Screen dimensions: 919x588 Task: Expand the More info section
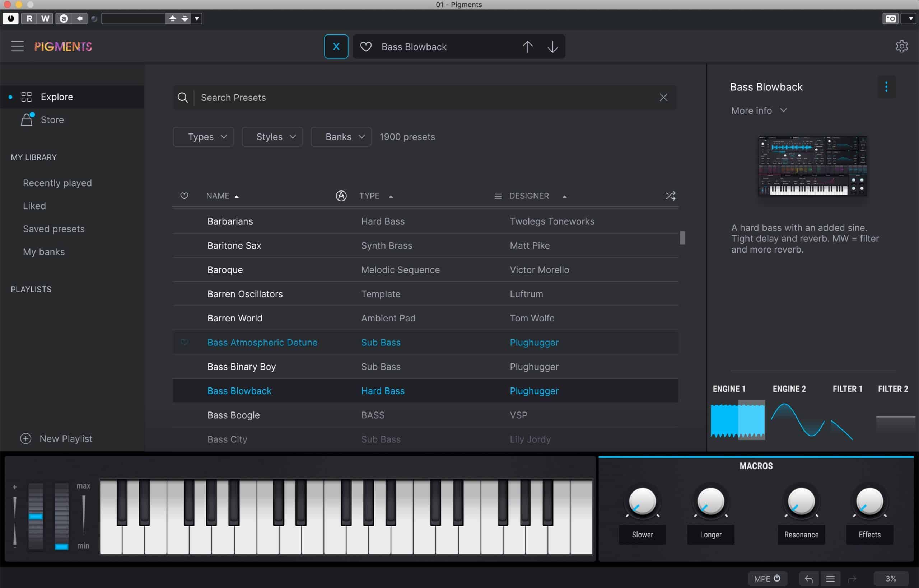tap(759, 110)
